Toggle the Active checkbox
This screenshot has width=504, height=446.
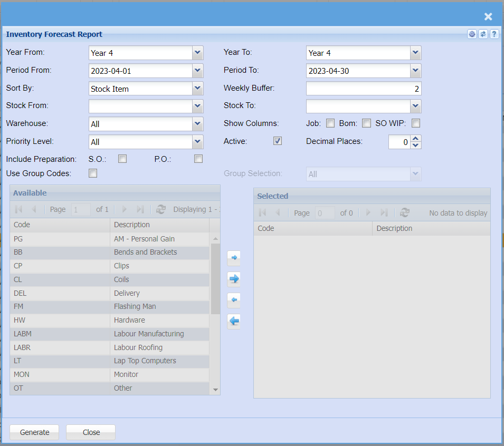(x=278, y=141)
